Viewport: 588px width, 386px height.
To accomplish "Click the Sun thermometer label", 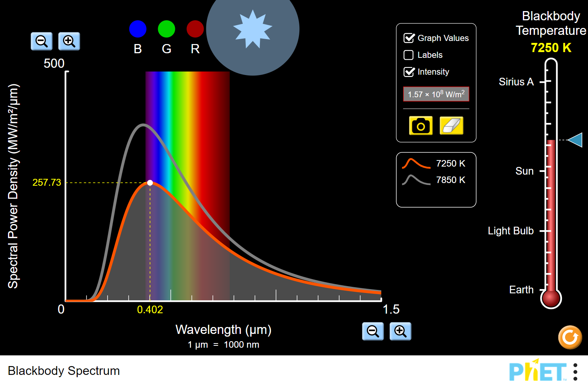I will 524,171.
